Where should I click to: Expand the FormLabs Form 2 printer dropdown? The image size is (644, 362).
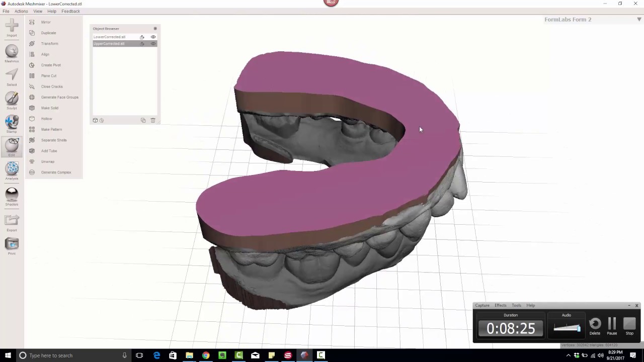coord(639,19)
